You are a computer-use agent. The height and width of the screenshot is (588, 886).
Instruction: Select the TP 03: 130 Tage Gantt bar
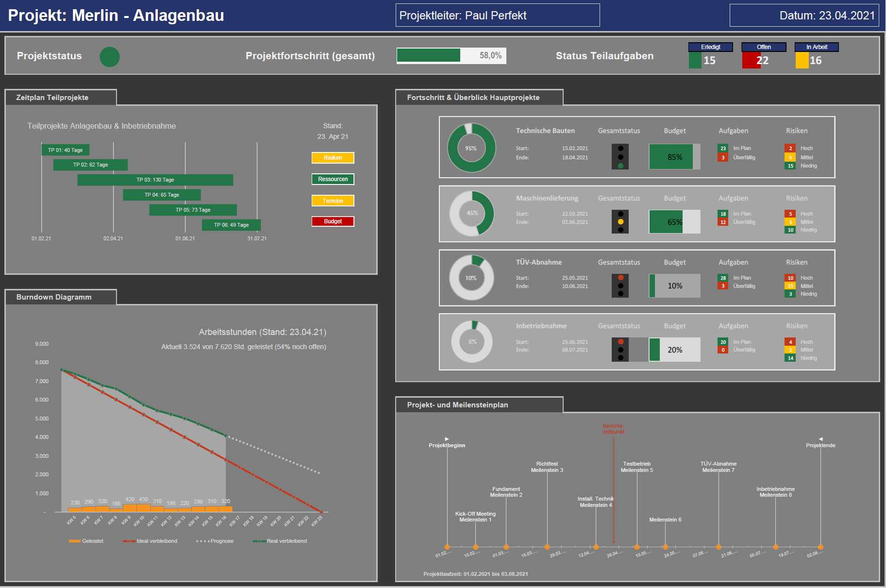tap(155, 180)
